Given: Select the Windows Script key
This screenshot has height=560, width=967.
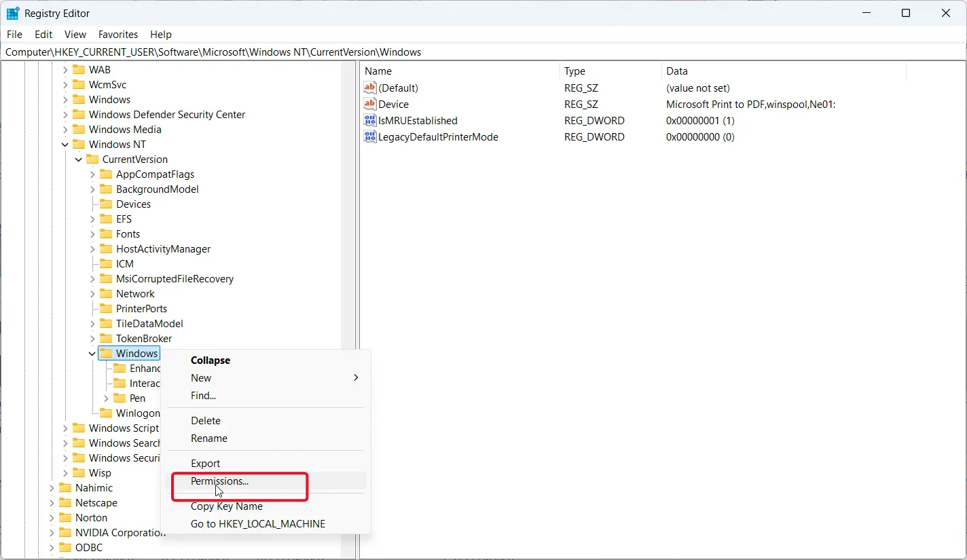Looking at the screenshot, I should pos(124,428).
